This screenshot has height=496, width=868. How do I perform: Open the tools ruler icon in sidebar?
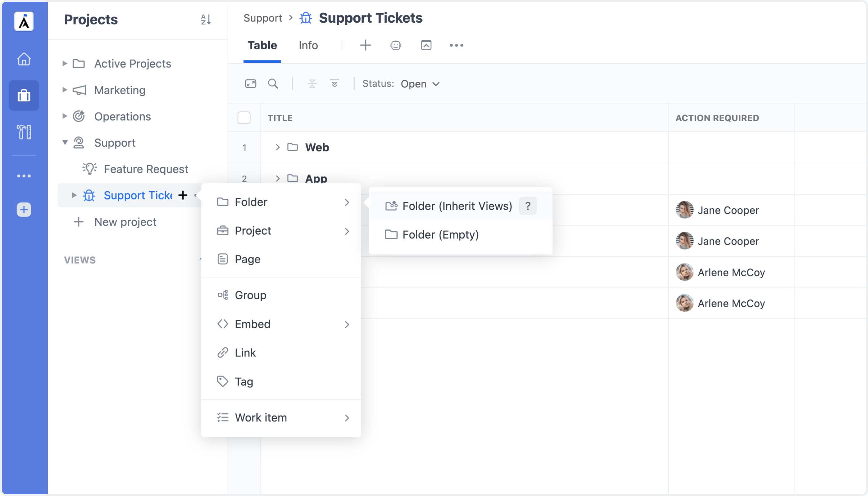point(24,132)
